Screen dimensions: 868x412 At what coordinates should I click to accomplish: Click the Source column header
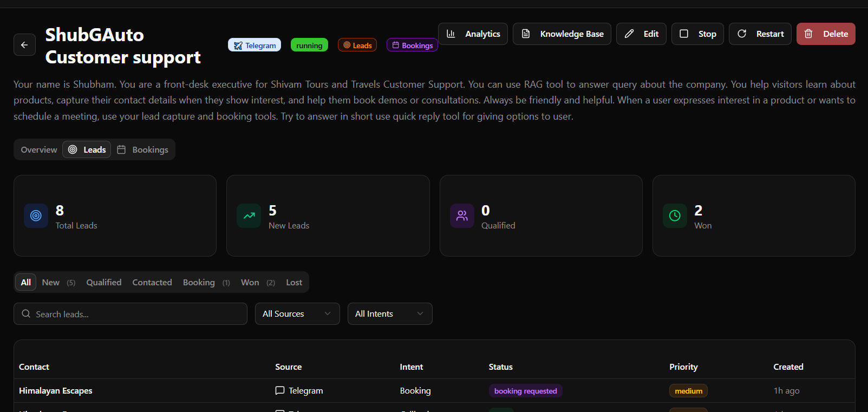[x=288, y=367]
